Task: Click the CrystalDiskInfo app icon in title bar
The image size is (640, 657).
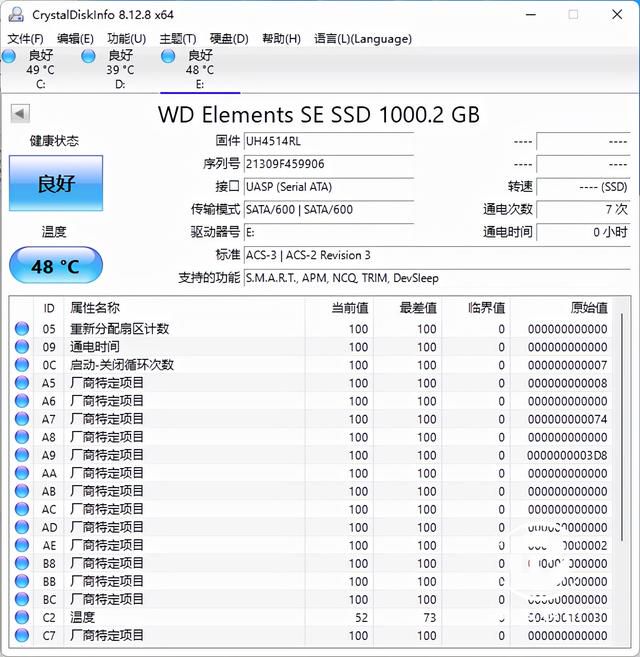Action: click(x=16, y=15)
